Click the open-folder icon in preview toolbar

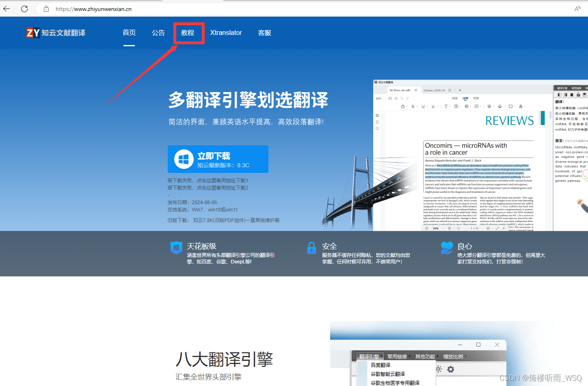pyautogui.click(x=390, y=98)
